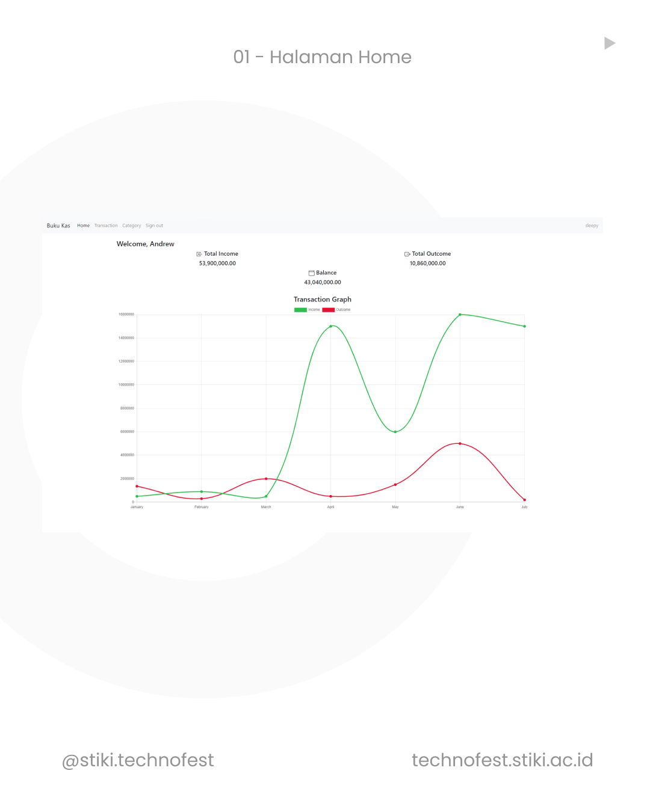The image size is (650, 812).
Task: Select the January outcome data point
Action: pyautogui.click(x=137, y=486)
